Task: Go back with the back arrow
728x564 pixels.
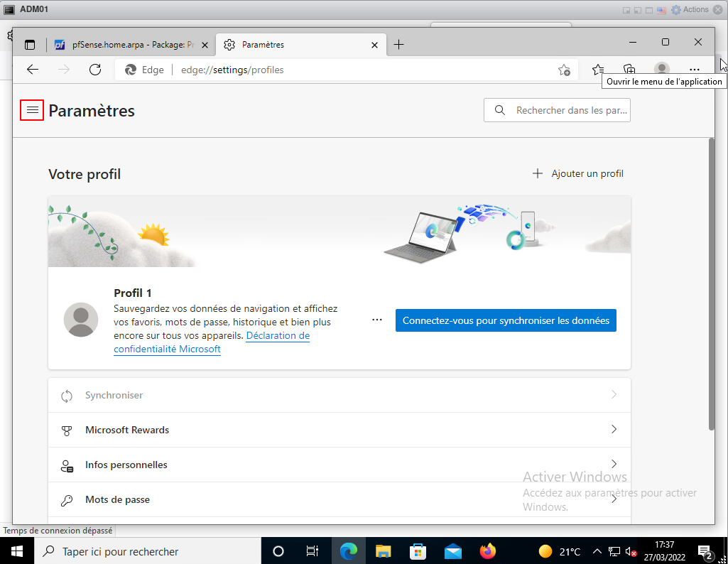Action: pyautogui.click(x=33, y=70)
